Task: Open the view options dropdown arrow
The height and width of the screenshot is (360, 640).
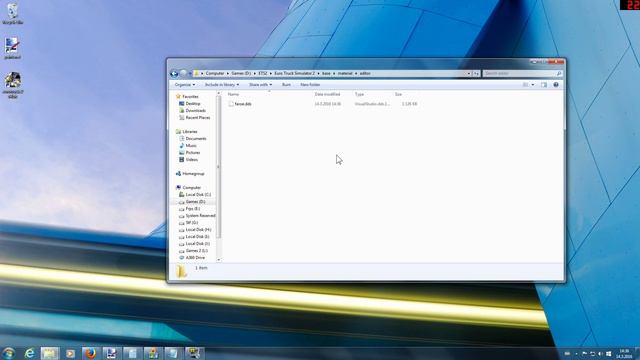Action: [x=533, y=84]
